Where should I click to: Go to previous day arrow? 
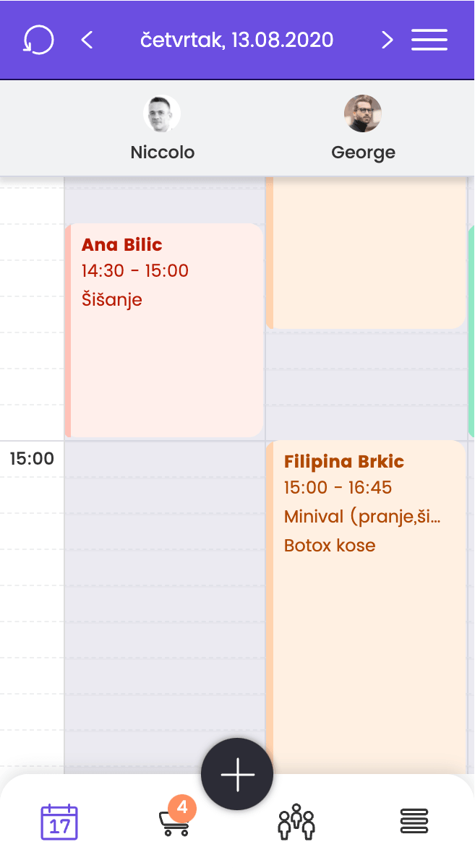pos(87,40)
